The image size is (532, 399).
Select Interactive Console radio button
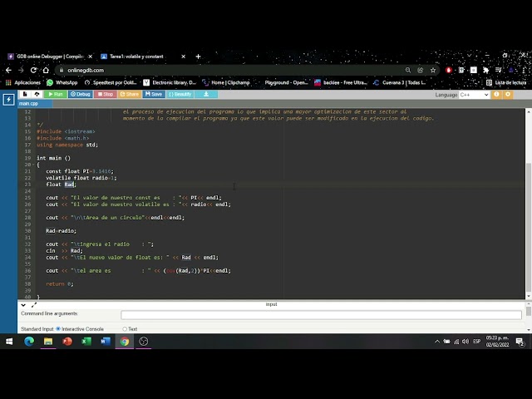58,329
